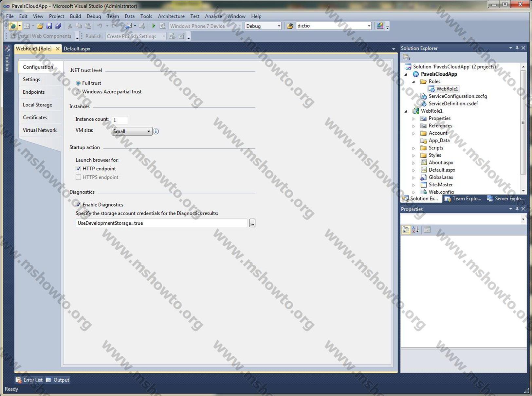Uncheck the HTTP endpoint checkbox

[x=78, y=169]
